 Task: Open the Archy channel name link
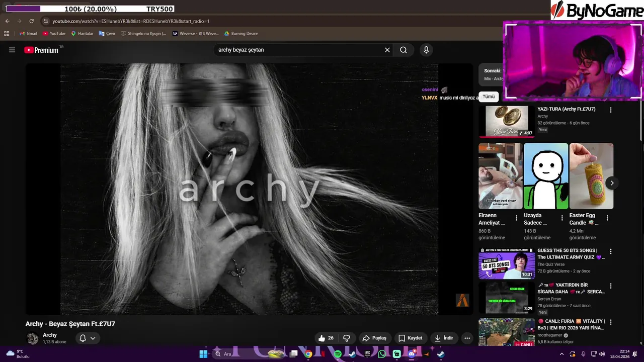point(50,335)
